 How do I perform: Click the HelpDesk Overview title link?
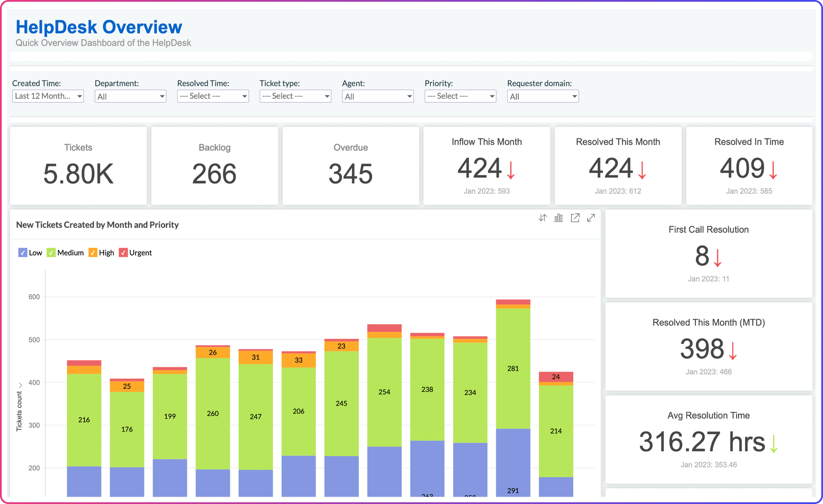[99, 27]
